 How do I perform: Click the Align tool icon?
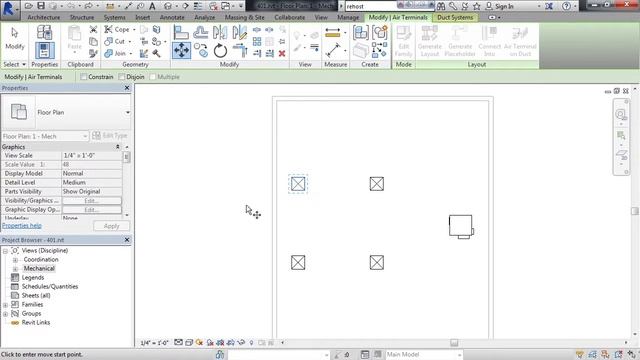pos(181,32)
